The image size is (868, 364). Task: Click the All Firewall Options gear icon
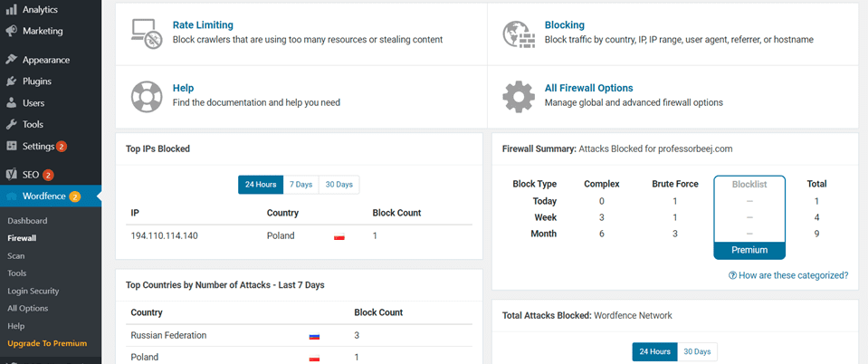click(518, 95)
